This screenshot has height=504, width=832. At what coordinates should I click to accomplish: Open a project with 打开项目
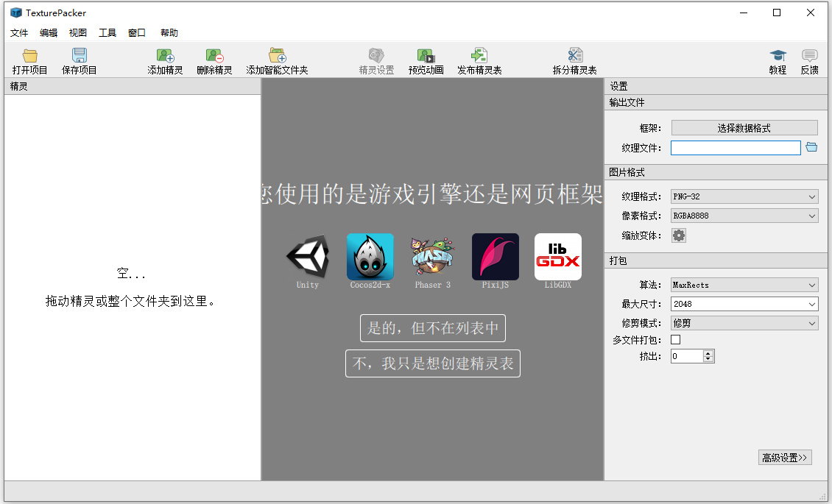[x=29, y=60]
